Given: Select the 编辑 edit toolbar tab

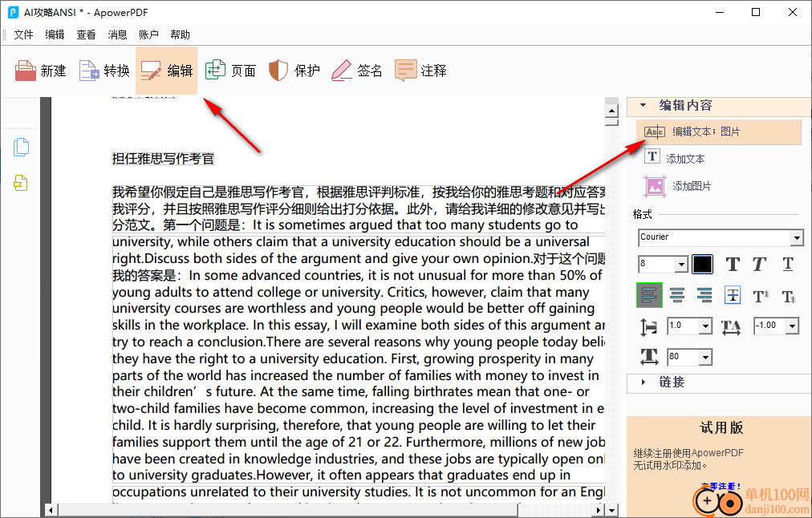Looking at the screenshot, I should pyautogui.click(x=166, y=71).
